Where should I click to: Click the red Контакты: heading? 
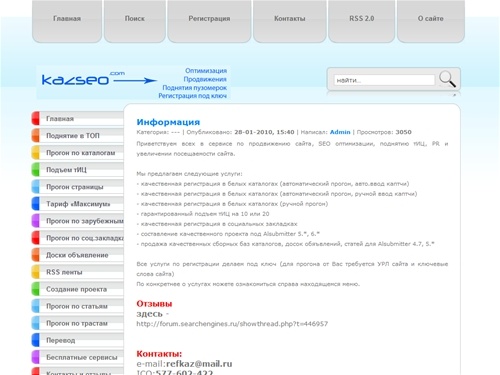(x=159, y=354)
